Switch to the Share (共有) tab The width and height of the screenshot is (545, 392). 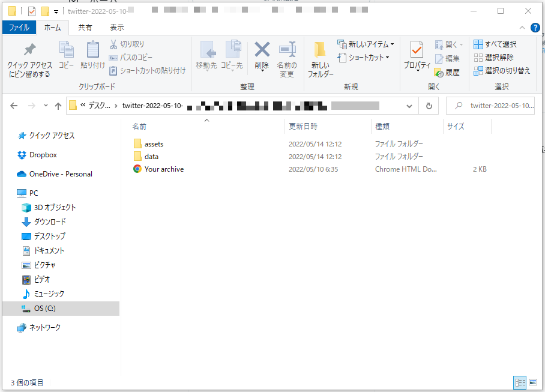click(85, 28)
